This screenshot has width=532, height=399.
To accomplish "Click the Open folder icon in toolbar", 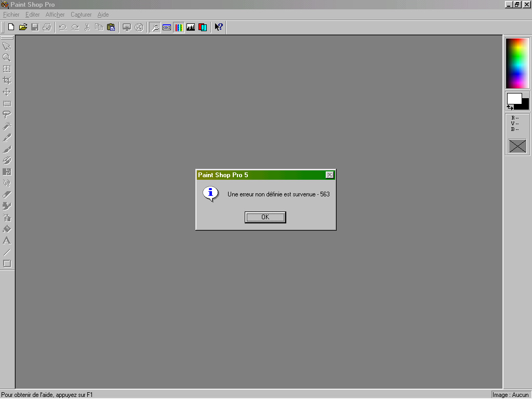I will 23,27.
